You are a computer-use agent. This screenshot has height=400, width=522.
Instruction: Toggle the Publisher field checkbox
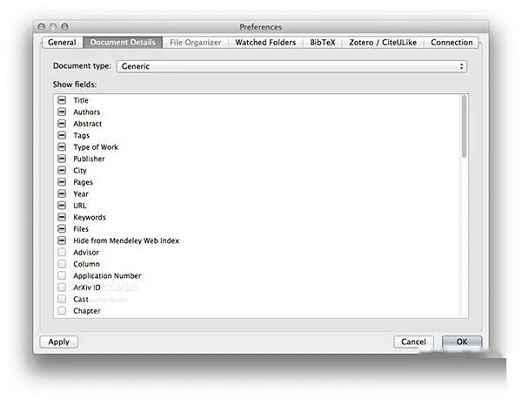click(x=62, y=158)
